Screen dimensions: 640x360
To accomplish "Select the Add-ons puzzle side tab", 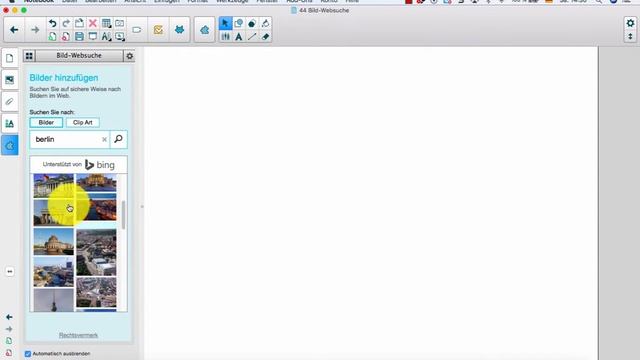I will [10, 146].
